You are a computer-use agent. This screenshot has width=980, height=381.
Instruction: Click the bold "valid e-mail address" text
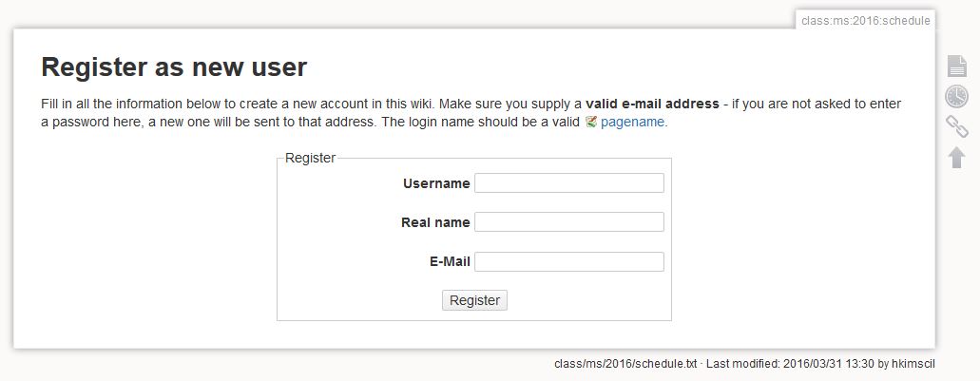tap(652, 104)
